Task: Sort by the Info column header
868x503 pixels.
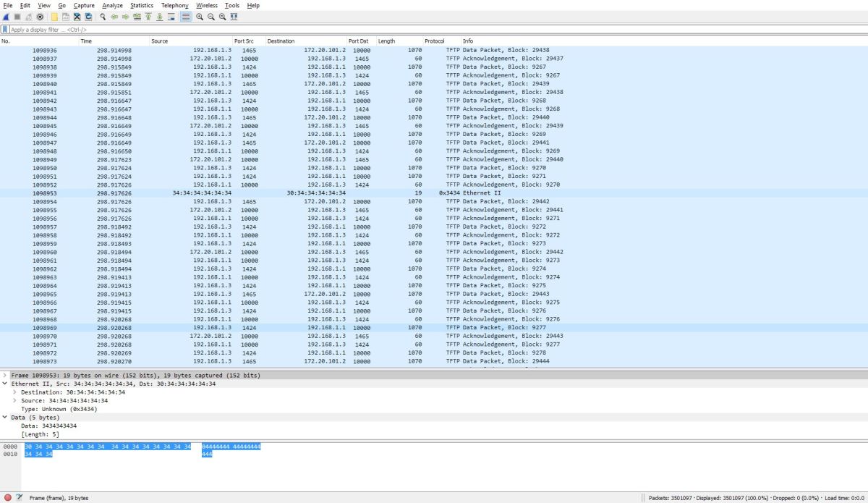Action: point(665,41)
